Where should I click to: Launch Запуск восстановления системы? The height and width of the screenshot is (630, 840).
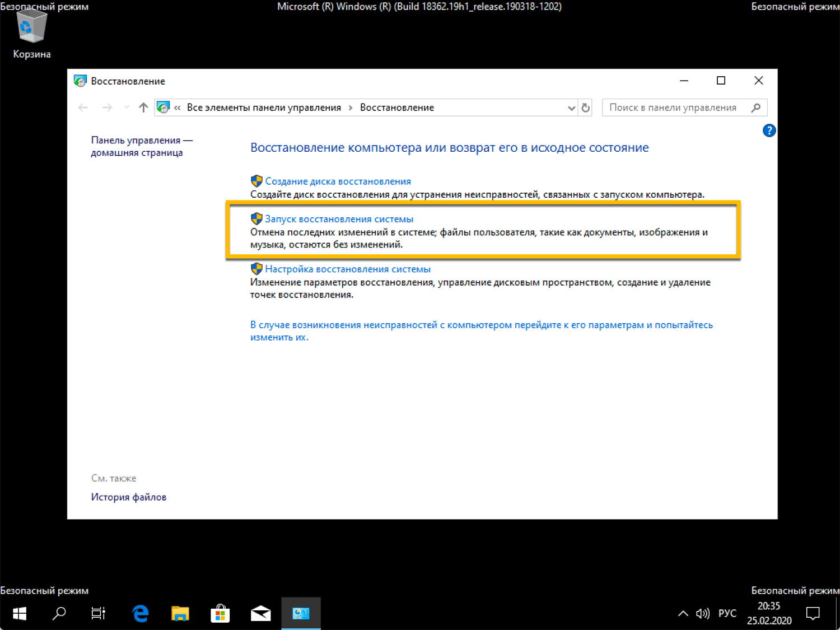pos(339,219)
